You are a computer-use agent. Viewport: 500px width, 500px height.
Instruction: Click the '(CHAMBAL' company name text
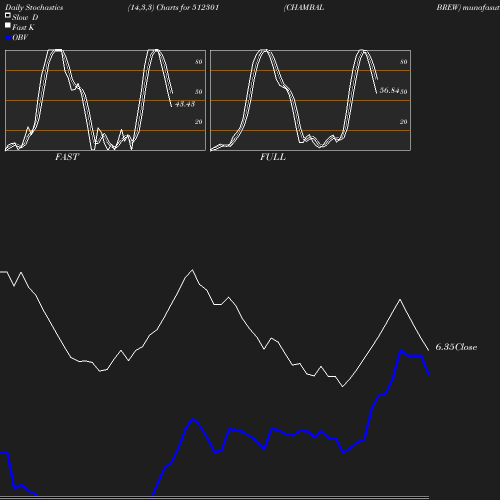(304, 7)
